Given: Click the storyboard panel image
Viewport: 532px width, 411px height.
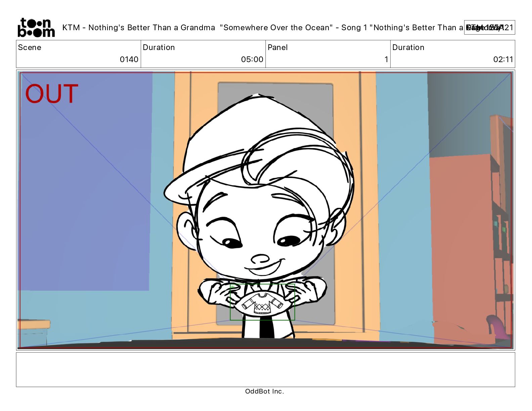Looking at the screenshot, I should [x=265, y=210].
